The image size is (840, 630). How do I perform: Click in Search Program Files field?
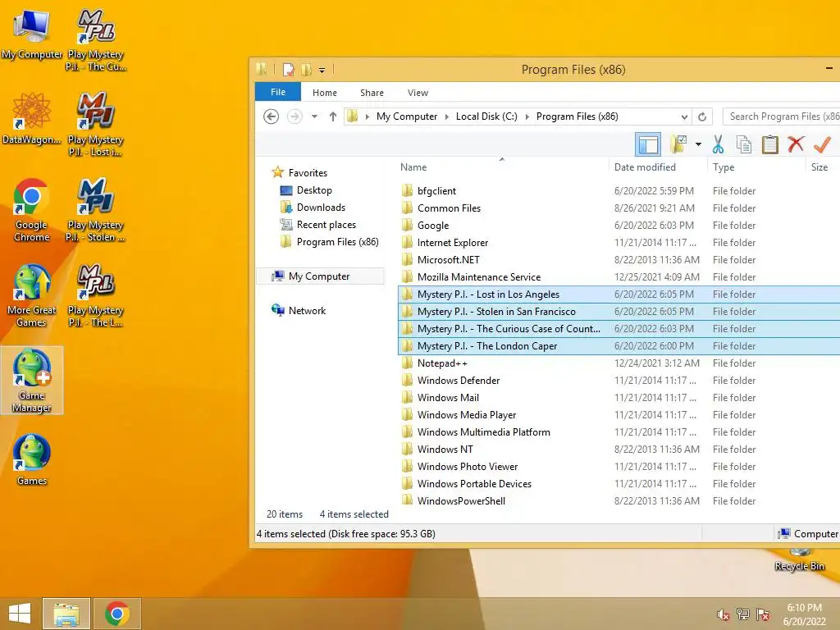[782, 116]
